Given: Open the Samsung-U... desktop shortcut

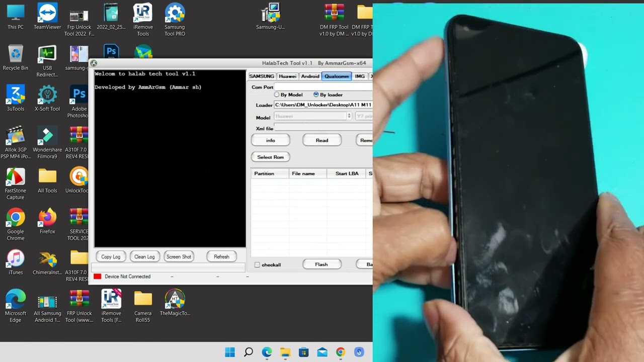Looking at the screenshot, I should pos(270,17).
